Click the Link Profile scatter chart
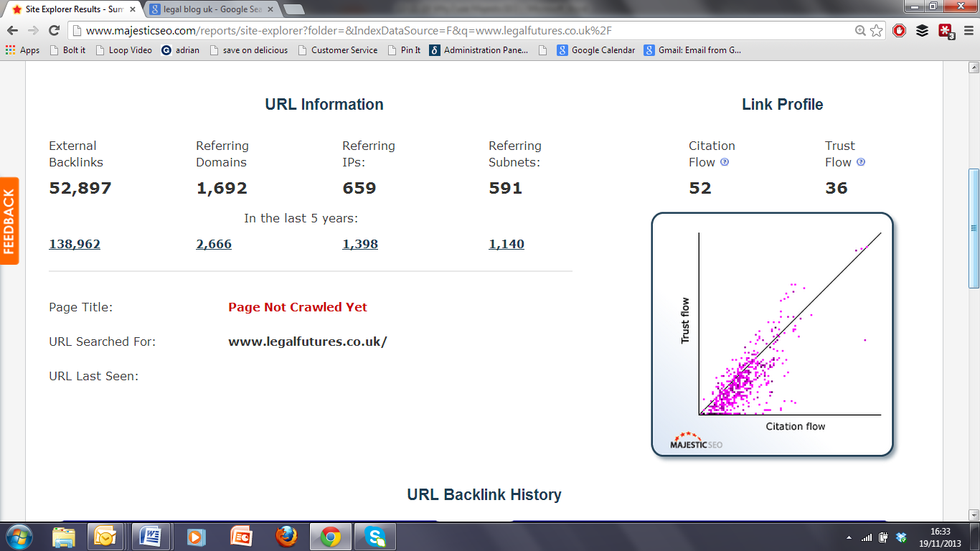980x551 pixels. (x=772, y=334)
